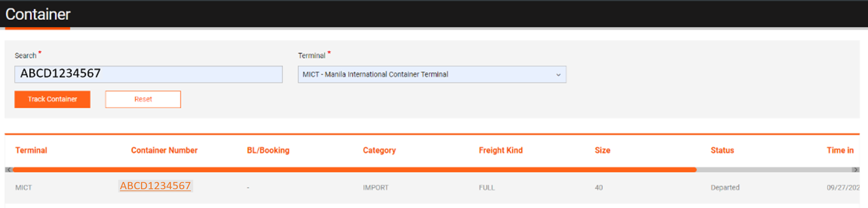Click the scrollbar's right arrow
Viewport: 868px width, 208px height.
pyautogui.click(x=855, y=170)
